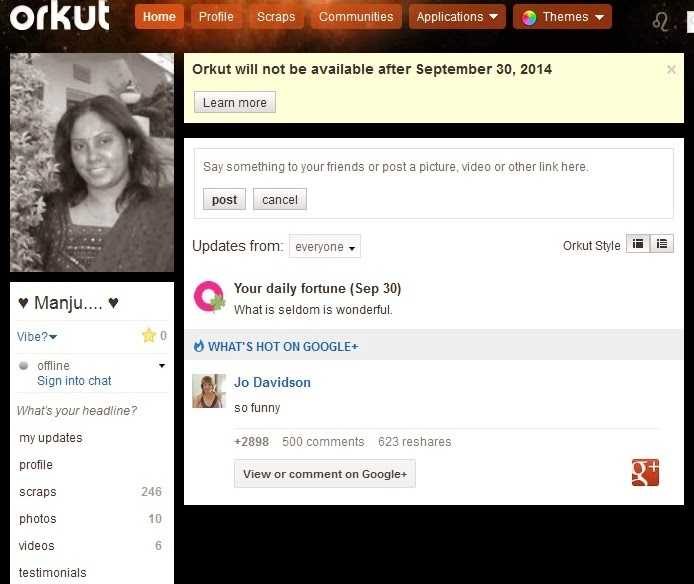The width and height of the screenshot is (694, 584).
Task: Click the cancel button
Action: point(280,199)
